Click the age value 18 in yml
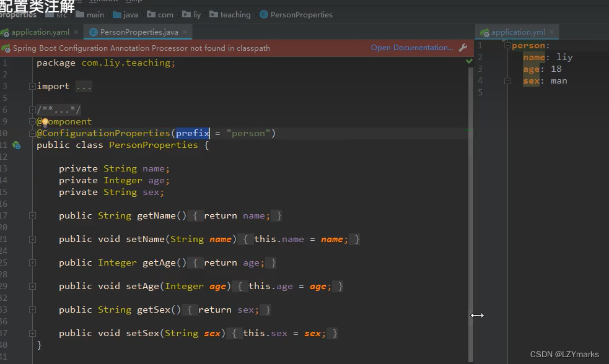Screen dimensions: 609x364 pyautogui.click(x=556, y=69)
